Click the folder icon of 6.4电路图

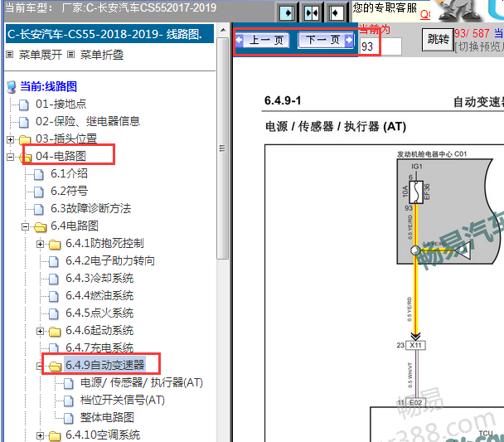(40, 227)
